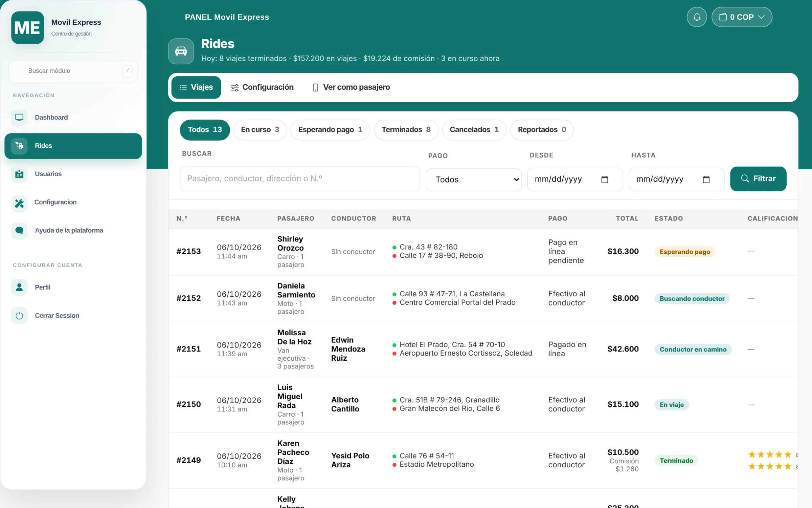Click the Buscando conductor status badge
This screenshot has height=508, width=812.
click(x=692, y=299)
